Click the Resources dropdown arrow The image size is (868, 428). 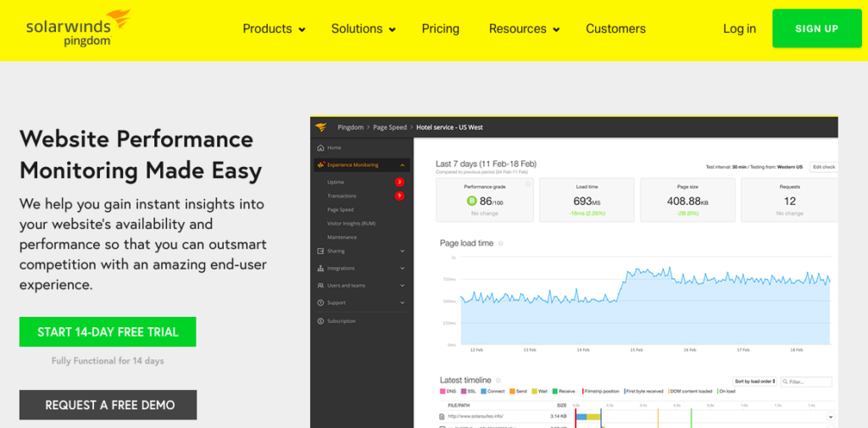(x=556, y=30)
